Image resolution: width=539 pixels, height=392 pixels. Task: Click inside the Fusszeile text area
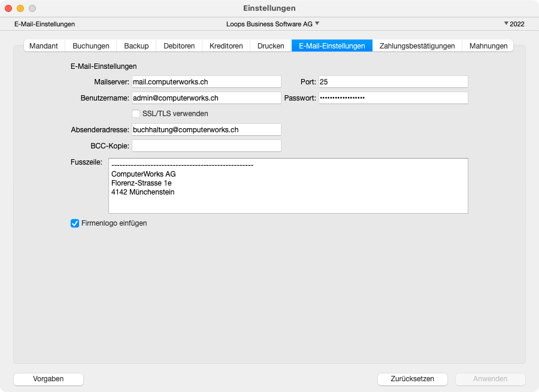pyautogui.click(x=287, y=186)
